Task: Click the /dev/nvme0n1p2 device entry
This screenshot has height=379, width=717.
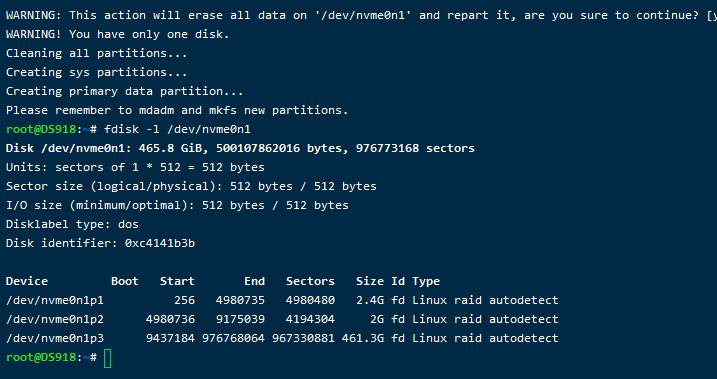Action: (55, 319)
